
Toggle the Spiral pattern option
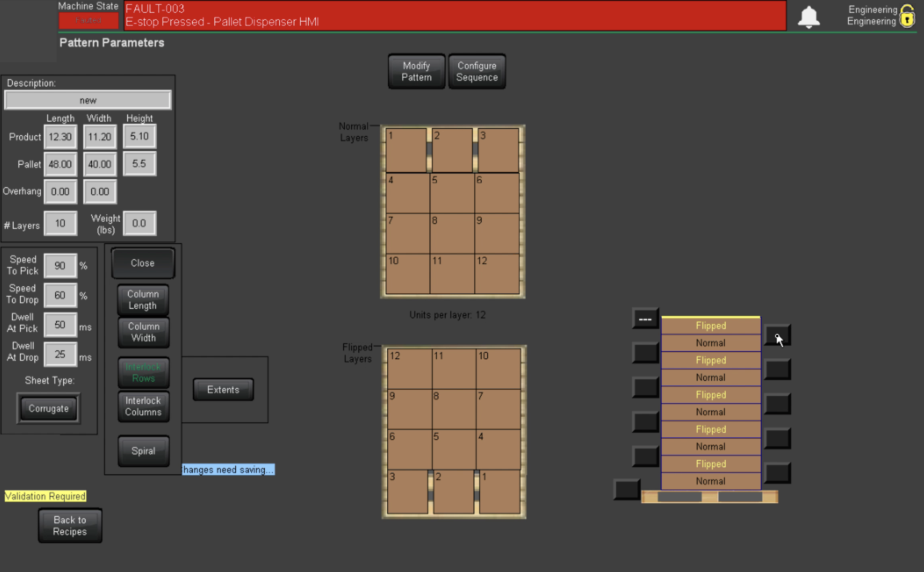point(143,451)
